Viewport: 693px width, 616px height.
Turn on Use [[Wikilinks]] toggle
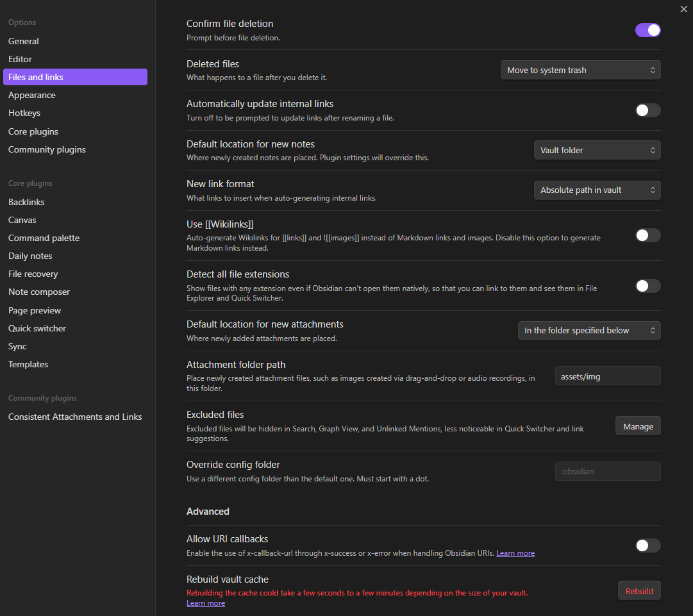point(647,235)
